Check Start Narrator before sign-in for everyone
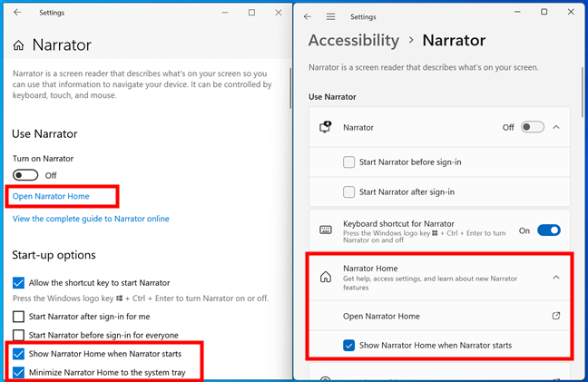The height and width of the screenshot is (382, 588). tap(18, 335)
